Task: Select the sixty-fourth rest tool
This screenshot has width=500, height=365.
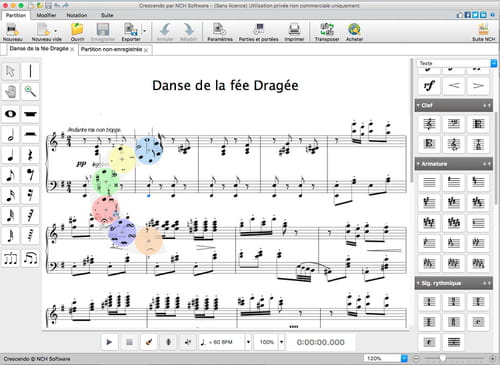Action: [x=30, y=236]
